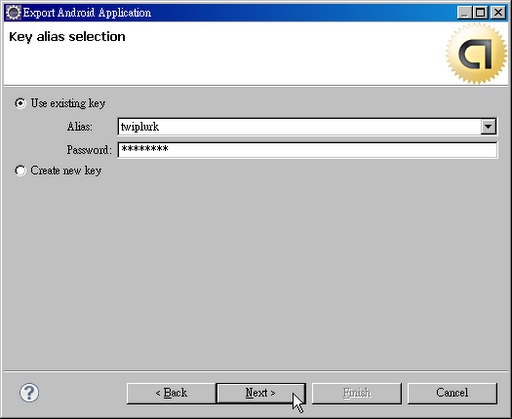Click the Eclipse gear icon in the title bar
The height and width of the screenshot is (419, 512).
pyautogui.click(x=13, y=13)
